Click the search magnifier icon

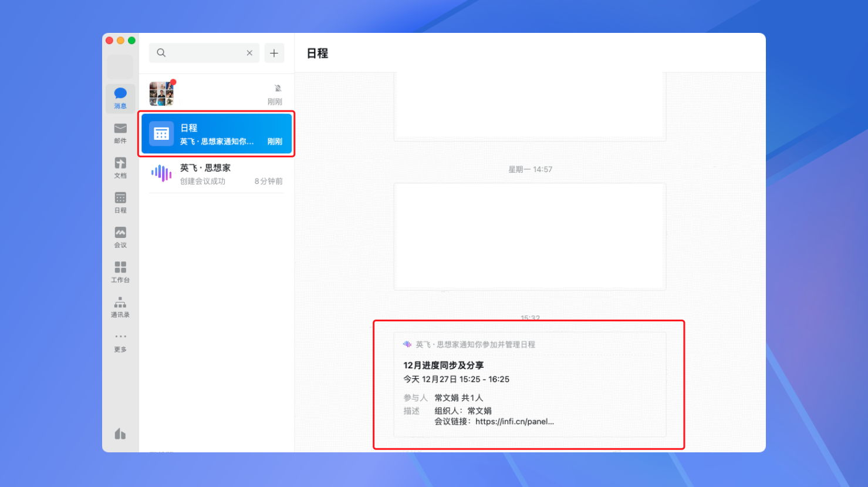pos(161,53)
